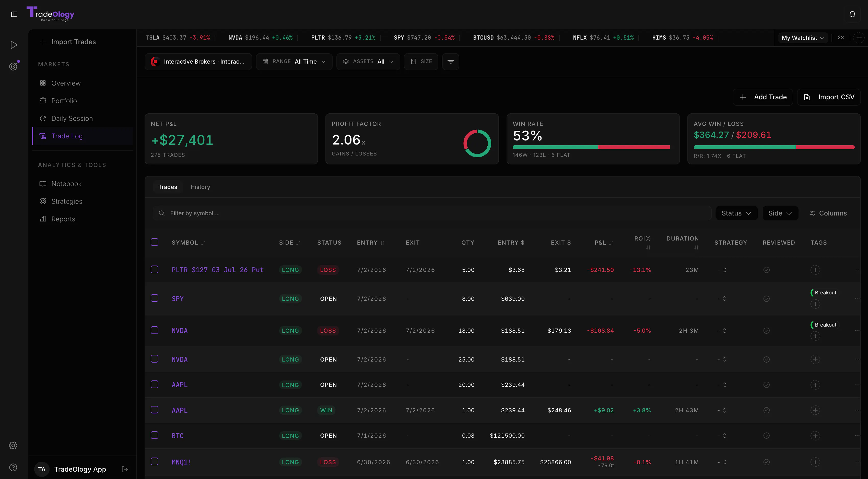Open the Notebook section
This screenshot has width=868, height=479.
tap(83, 184)
